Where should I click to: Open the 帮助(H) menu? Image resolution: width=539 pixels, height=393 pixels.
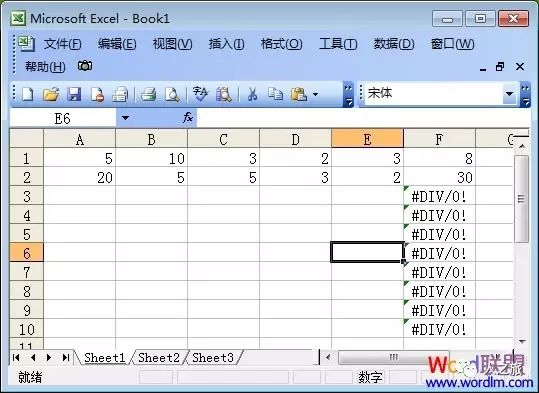45,66
